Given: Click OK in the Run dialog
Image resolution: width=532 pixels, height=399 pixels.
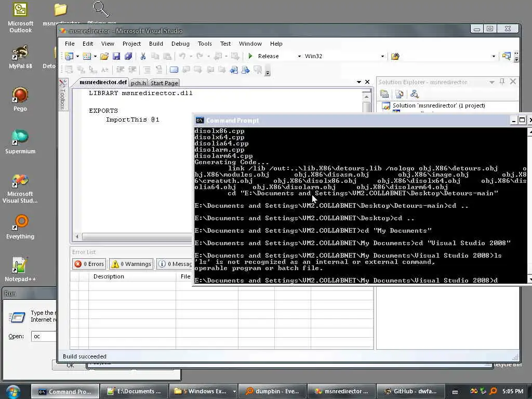Looking at the screenshot, I should tap(70, 366).
